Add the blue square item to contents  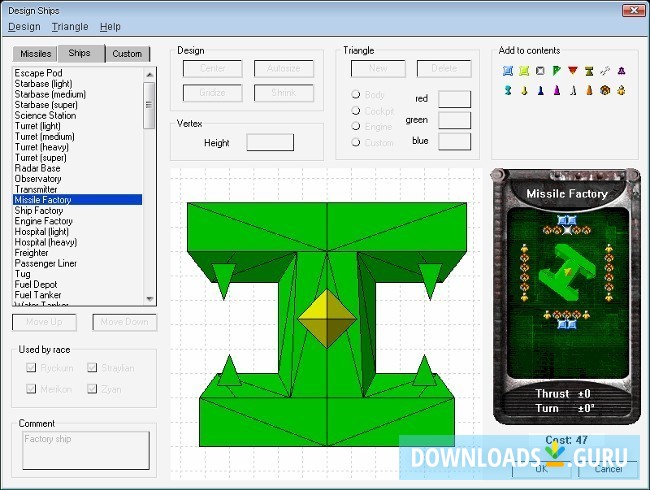508,71
